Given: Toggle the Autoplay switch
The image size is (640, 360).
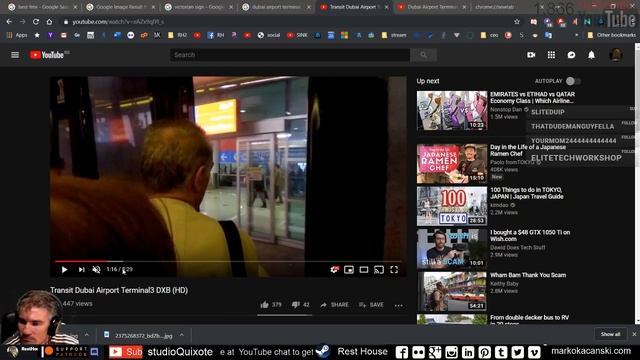Looking at the screenshot, I should point(573,81).
